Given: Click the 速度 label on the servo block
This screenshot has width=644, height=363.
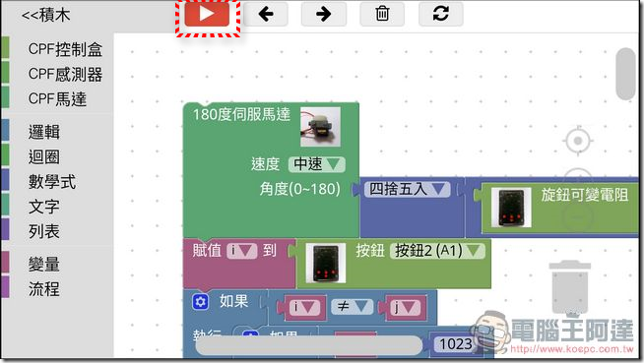Looking at the screenshot, I should pos(265,164).
